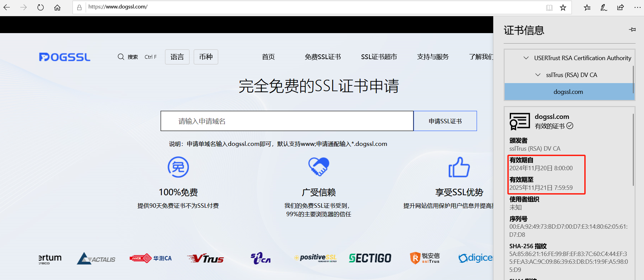Select sslTrus (RSA) DV CA chain entry
Viewport: 644px width, 280px height.
click(x=571, y=75)
